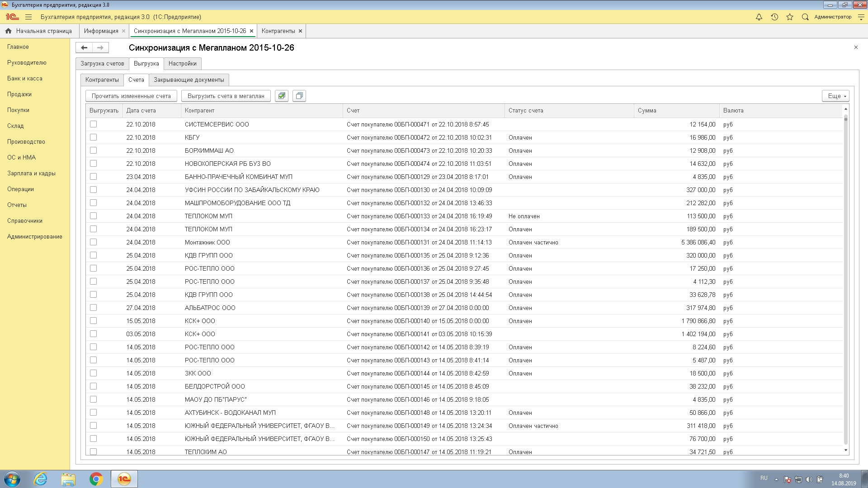Check the box for ЗКК ООО row
868x488 pixels.
coord(93,373)
